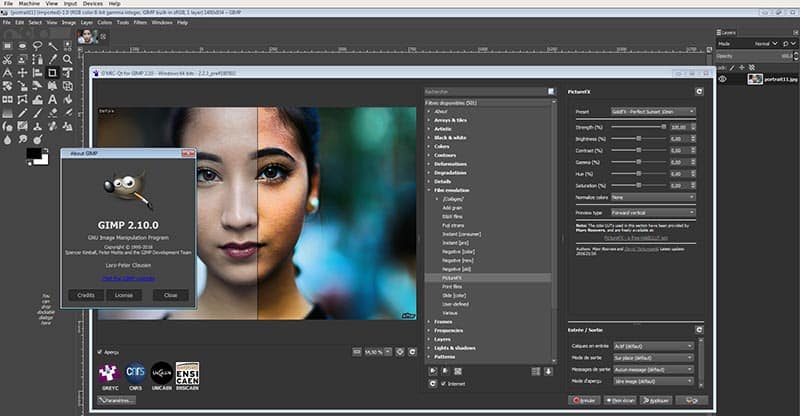Select the Paintbrush tool

pos(37,113)
